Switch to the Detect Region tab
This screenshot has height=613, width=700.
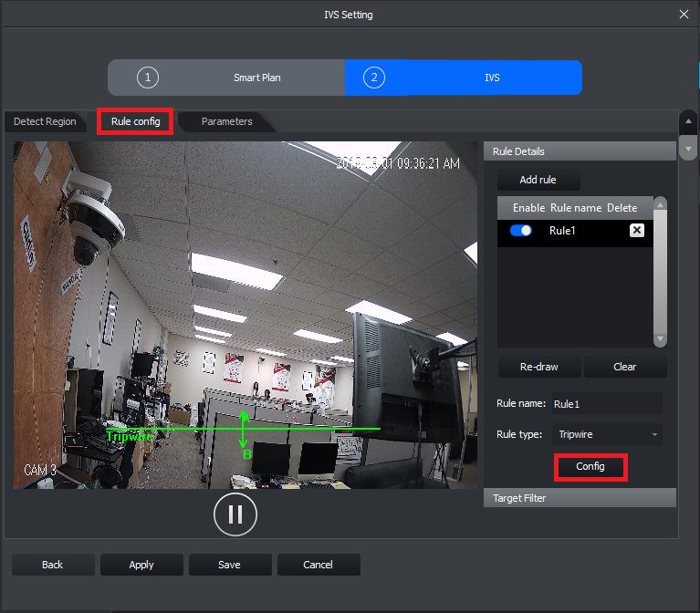coord(45,121)
